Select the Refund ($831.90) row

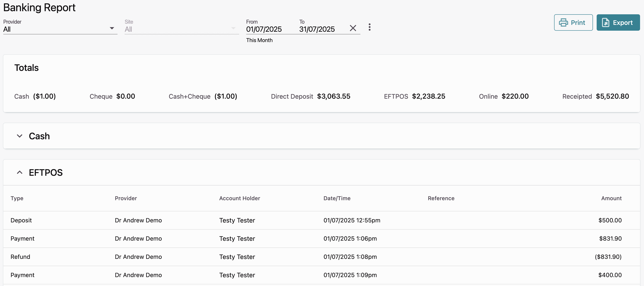(322, 257)
